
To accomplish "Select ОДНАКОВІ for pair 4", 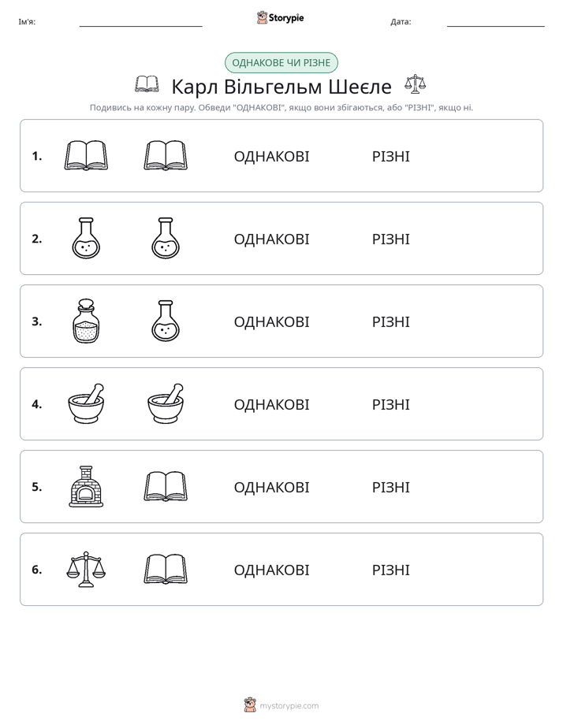I will [x=271, y=404].
